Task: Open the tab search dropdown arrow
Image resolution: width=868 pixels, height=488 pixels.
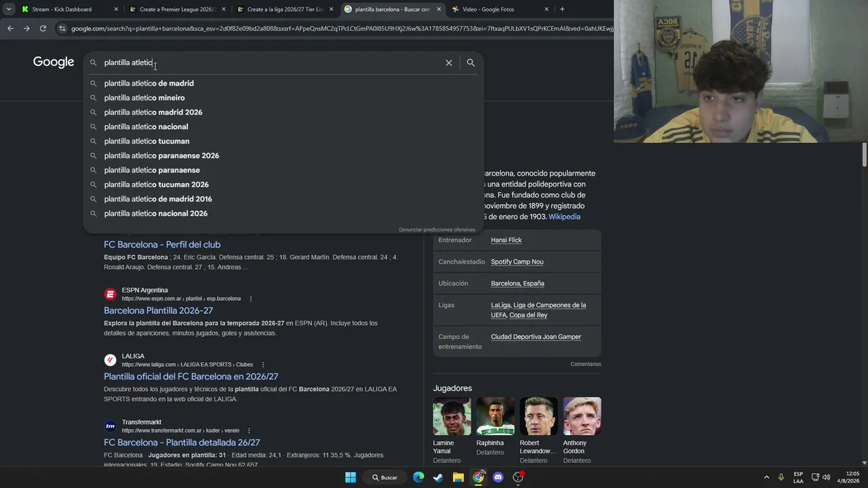Action: 8,9
